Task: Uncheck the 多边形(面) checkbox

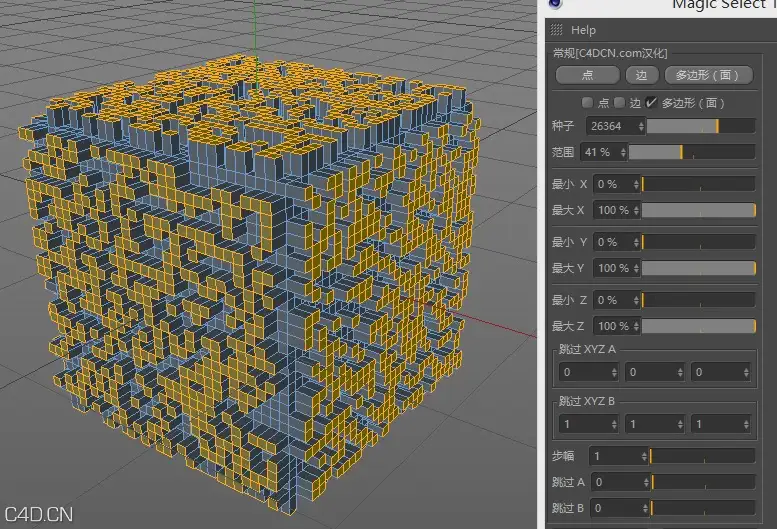Action: 651,103
